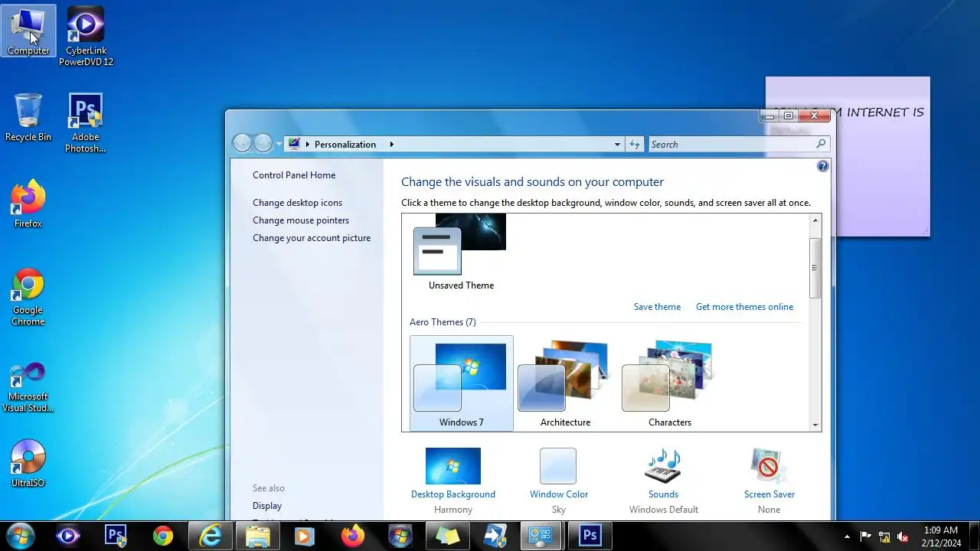Select the Firefox desktop shortcut
The height and width of the screenshot is (551, 980).
(28, 204)
